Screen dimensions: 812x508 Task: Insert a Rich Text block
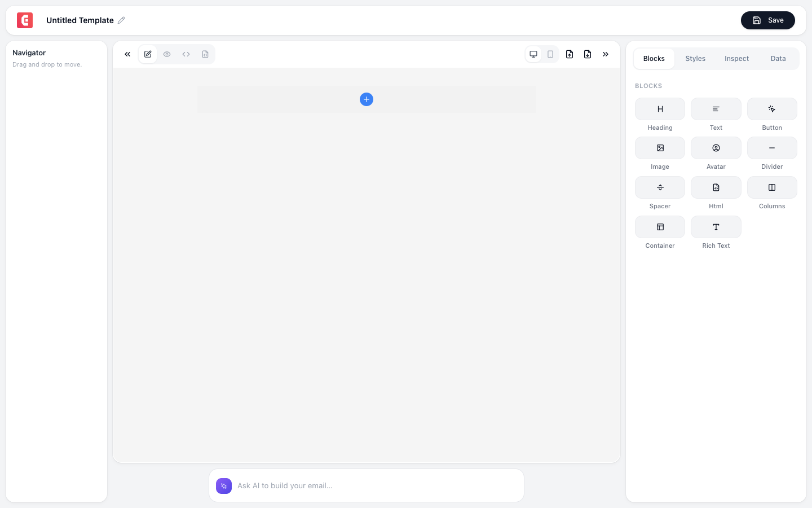(x=716, y=227)
